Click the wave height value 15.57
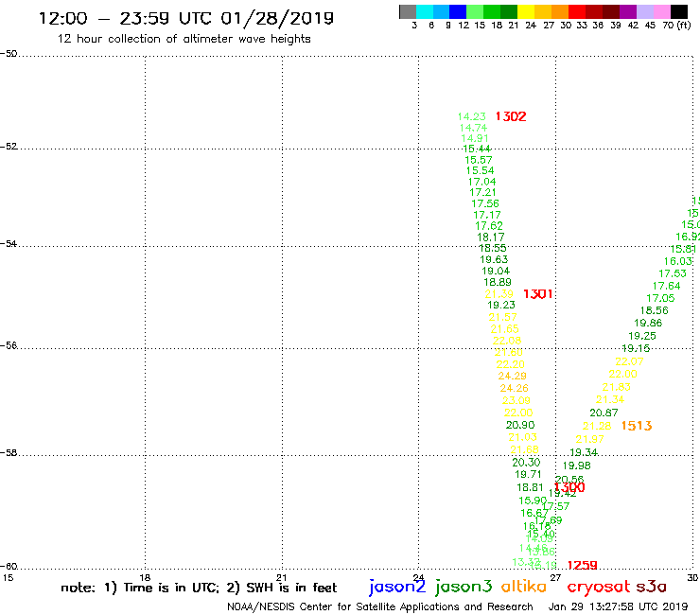 pyautogui.click(x=478, y=160)
